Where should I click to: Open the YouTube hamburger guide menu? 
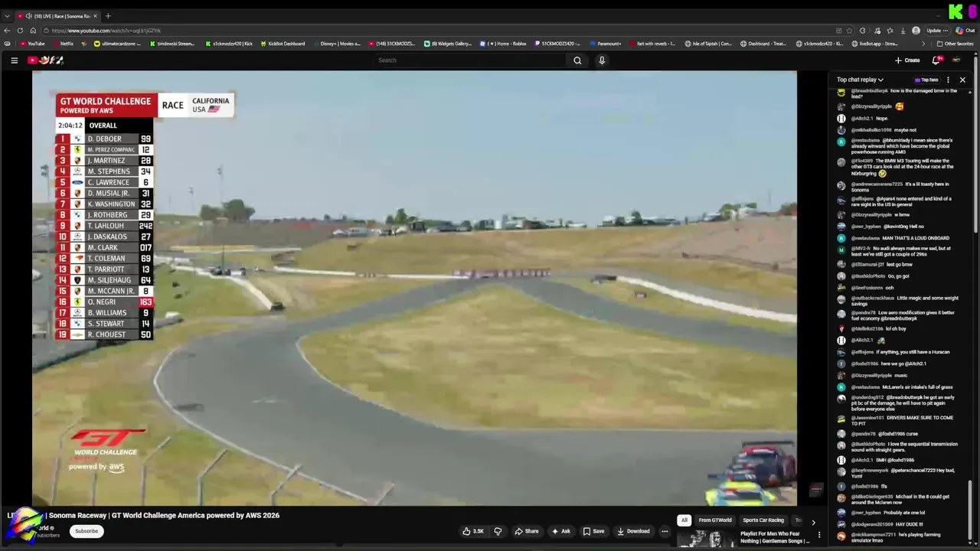coord(14,60)
